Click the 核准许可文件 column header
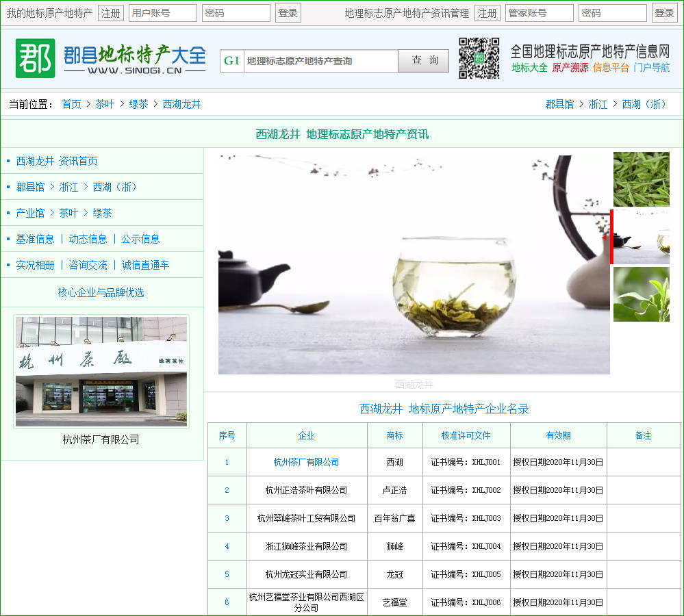 (x=466, y=435)
